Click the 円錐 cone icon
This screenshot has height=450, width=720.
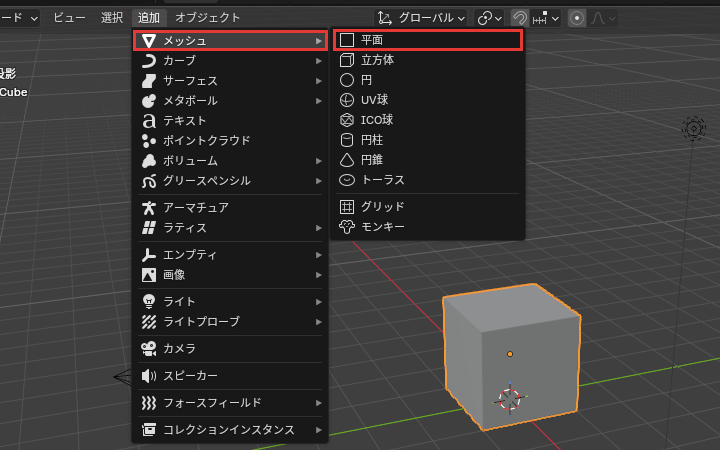pos(347,160)
